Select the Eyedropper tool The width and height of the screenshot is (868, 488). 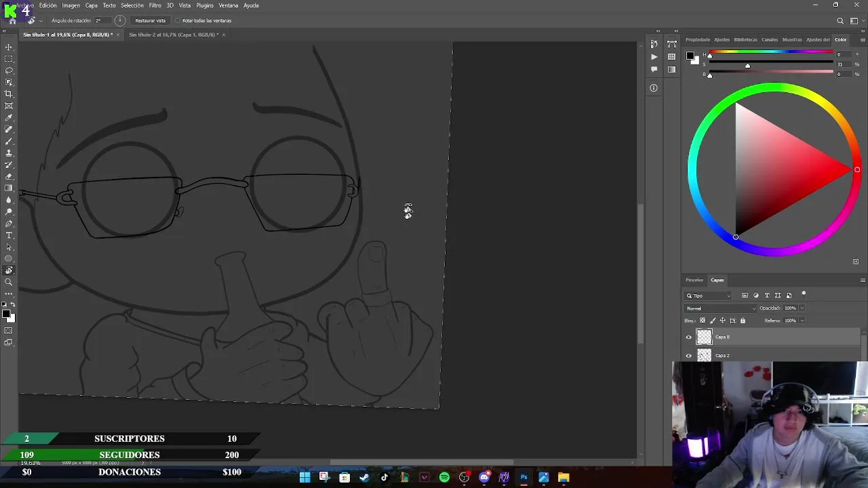click(9, 118)
